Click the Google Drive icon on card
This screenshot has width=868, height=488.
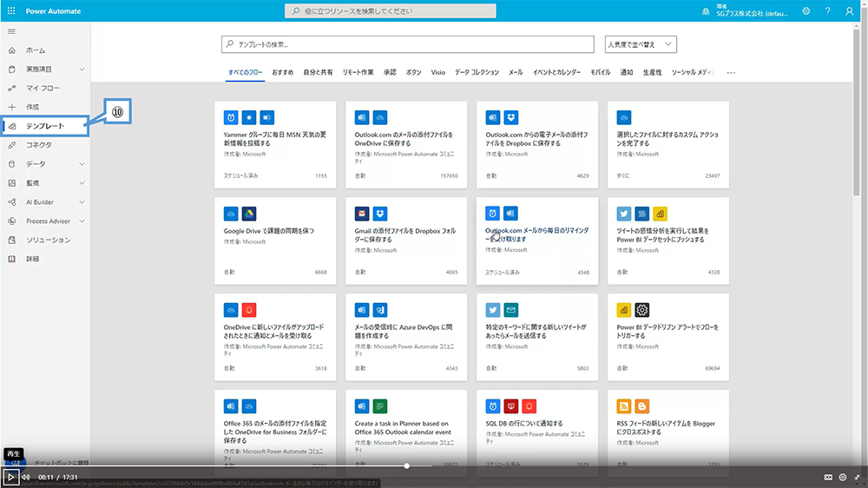(249, 214)
